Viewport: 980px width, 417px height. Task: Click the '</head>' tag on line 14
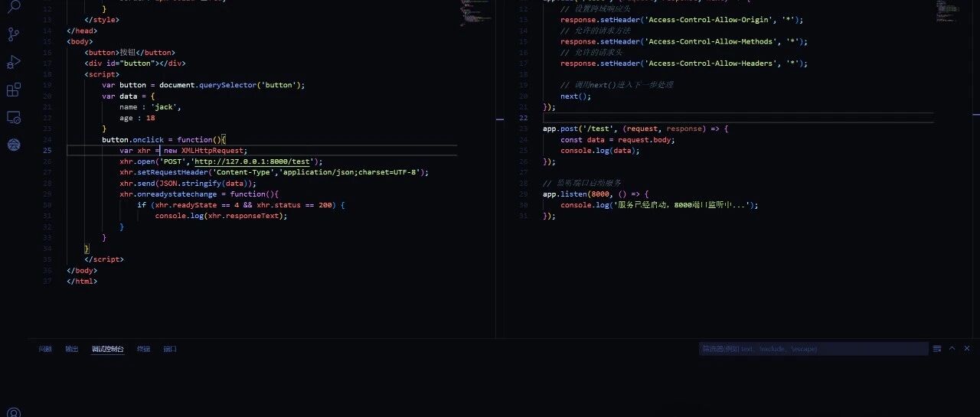(82, 31)
